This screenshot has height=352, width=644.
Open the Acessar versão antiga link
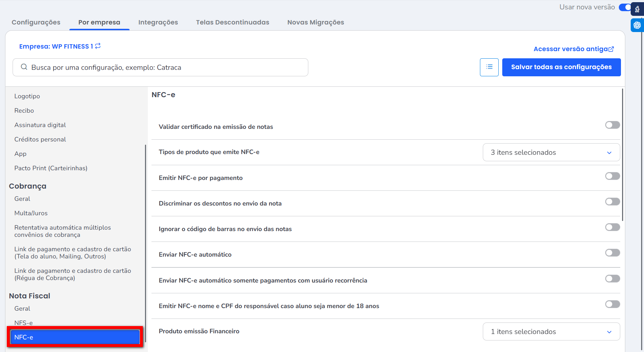pos(570,49)
